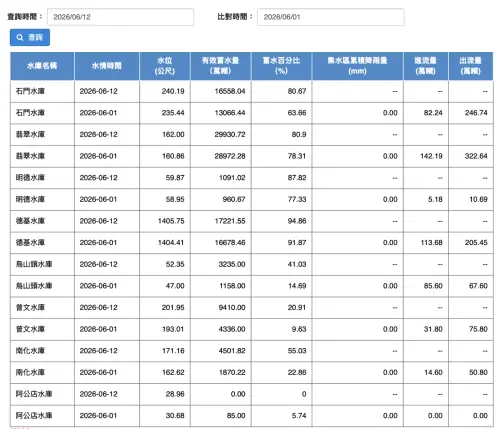The image size is (500, 429).
Task: Select storage value 960.67
Action: click(x=234, y=199)
